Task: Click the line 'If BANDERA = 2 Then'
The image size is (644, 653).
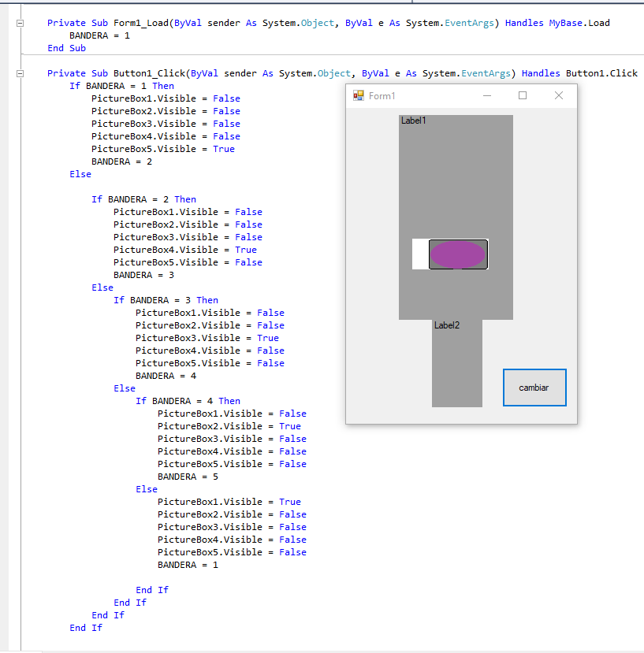Action: click(x=143, y=199)
